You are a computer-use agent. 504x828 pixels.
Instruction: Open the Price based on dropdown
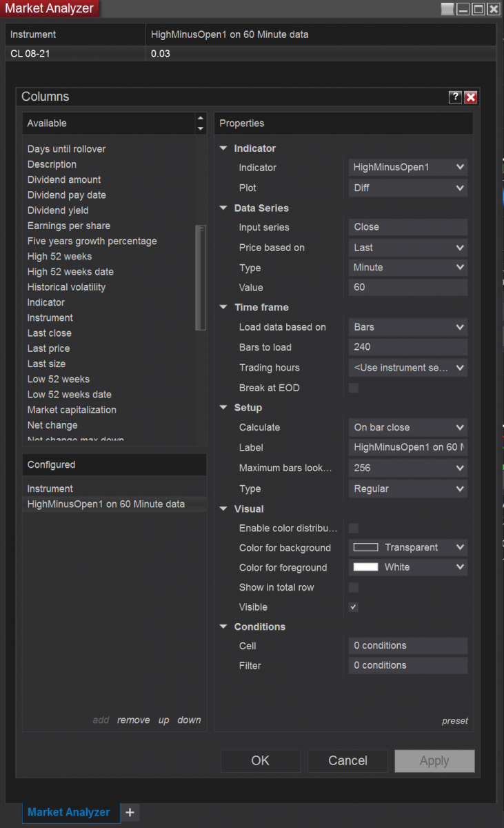(408, 248)
